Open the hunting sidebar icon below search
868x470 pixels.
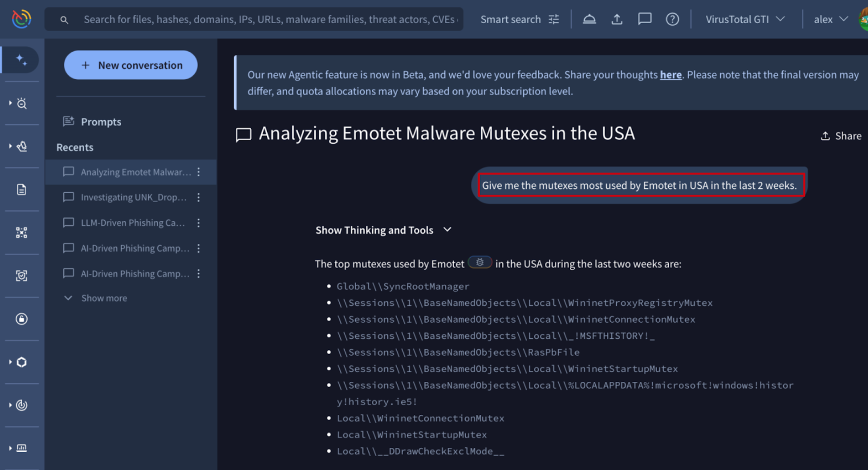pos(22,146)
